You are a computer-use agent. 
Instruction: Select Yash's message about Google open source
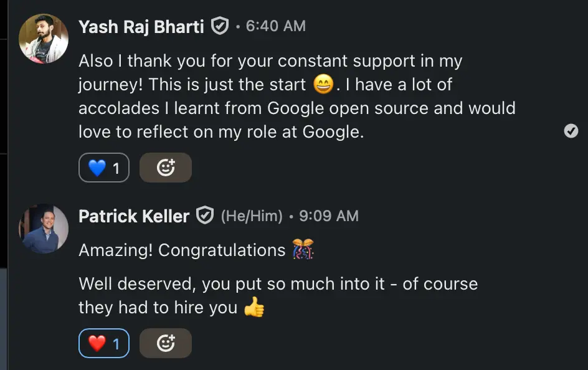click(296, 97)
